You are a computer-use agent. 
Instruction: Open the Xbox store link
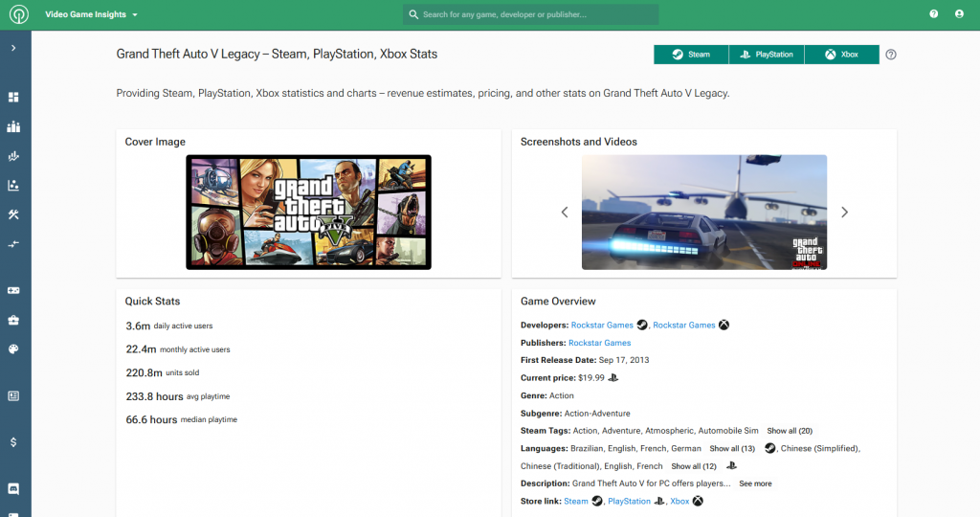tap(679, 502)
